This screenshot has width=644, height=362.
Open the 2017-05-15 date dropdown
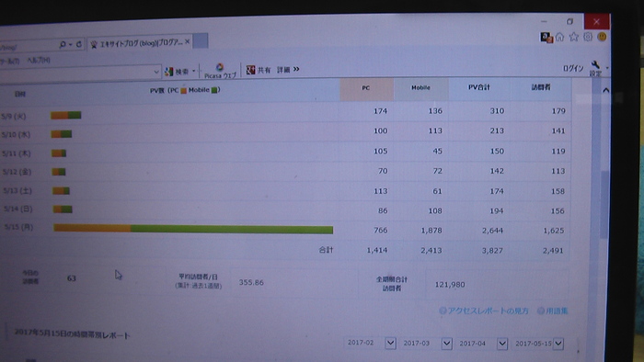pyautogui.click(x=558, y=344)
